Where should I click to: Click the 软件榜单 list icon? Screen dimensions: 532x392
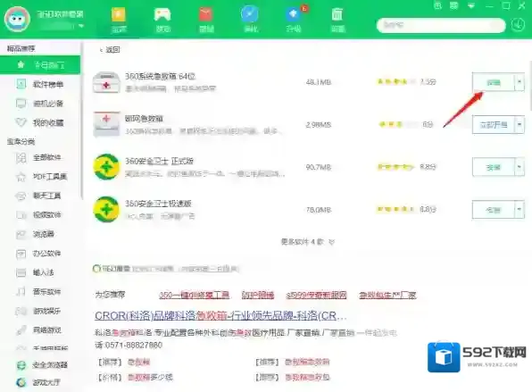point(21,84)
